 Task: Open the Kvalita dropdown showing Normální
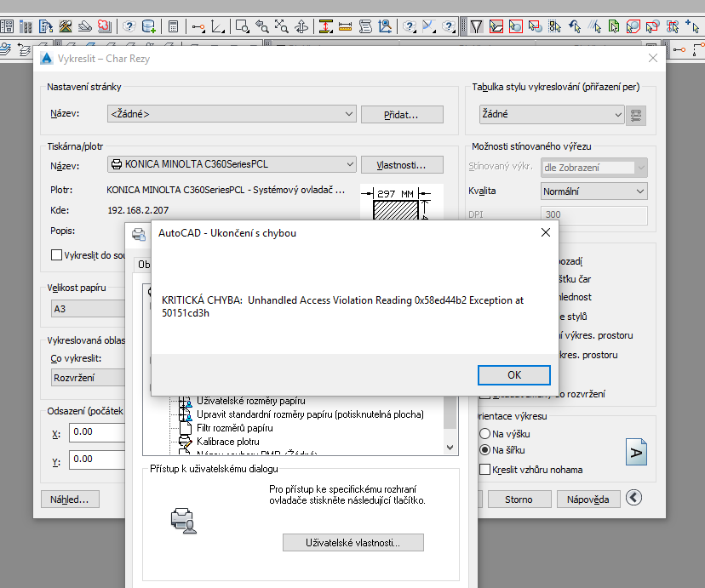click(x=593, y=191)
